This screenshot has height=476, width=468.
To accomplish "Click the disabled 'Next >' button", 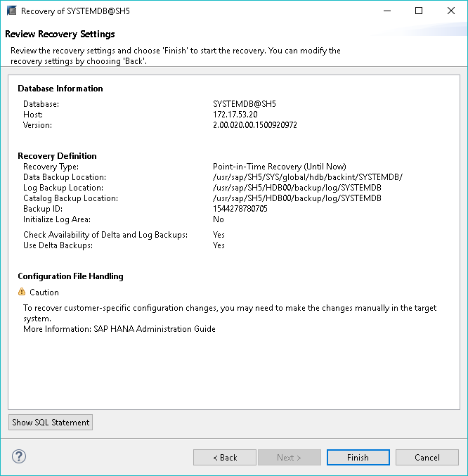I will tap(289, 457).
